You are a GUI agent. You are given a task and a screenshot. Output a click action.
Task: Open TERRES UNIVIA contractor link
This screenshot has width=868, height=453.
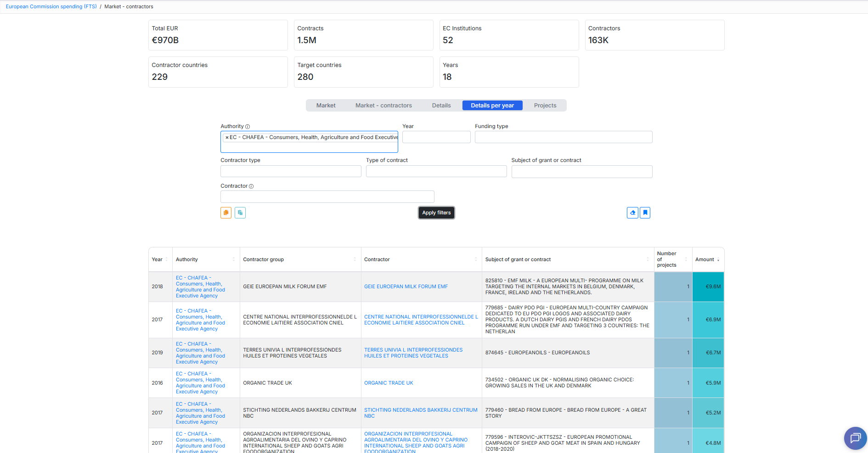[413, 353]
